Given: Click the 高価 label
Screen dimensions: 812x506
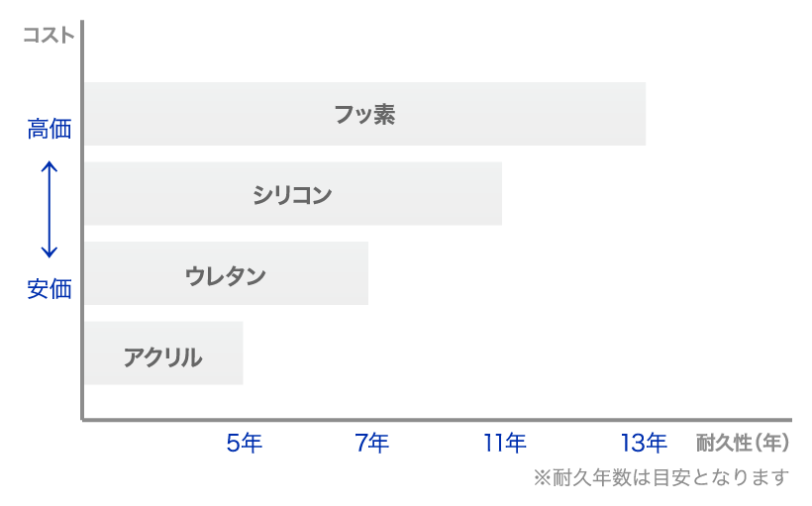Looking at the screenshot, I should pyautogui.click(x=50, y=129).
